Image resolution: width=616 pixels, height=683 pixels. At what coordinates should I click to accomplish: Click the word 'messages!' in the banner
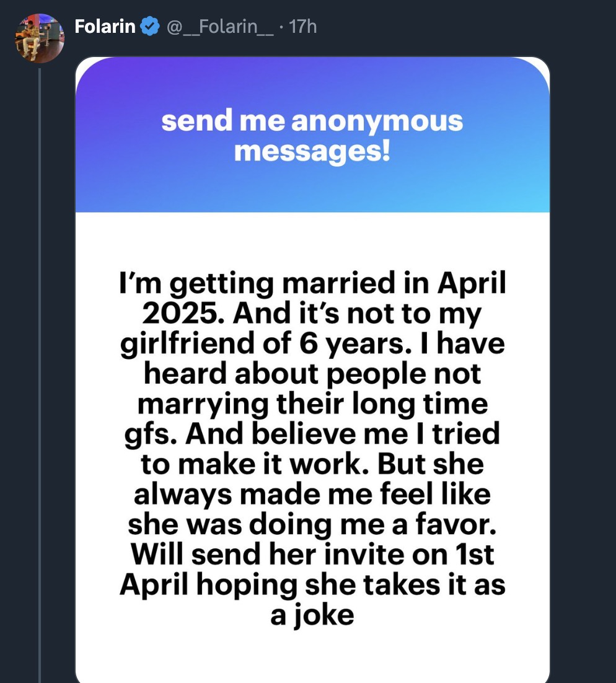click(312, 150)
